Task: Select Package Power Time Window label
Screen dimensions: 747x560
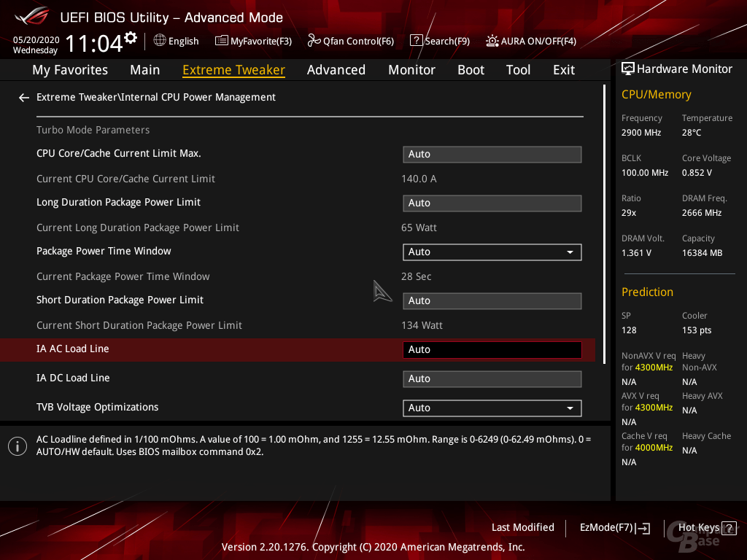Action: pos(104,251)
